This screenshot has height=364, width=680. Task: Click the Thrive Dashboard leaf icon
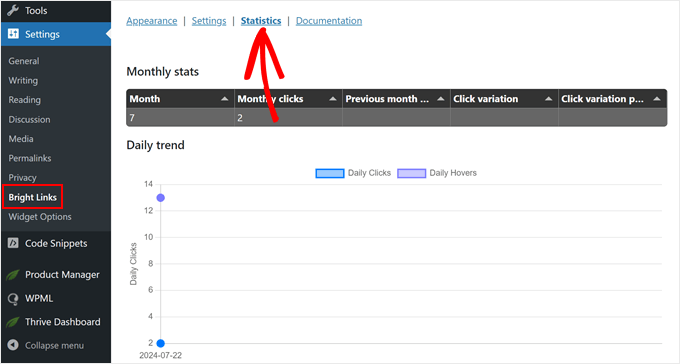pyautogui.click(x=13, y=322)
